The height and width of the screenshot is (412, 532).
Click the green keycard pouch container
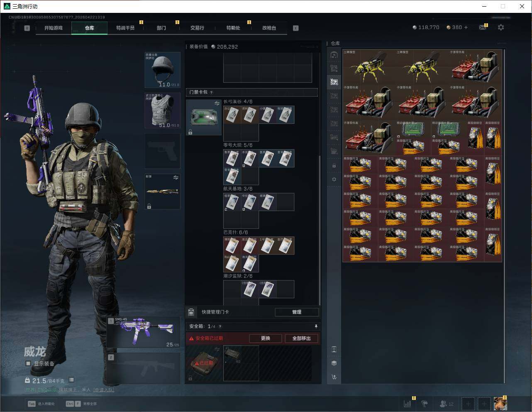[x=203, y=117]
